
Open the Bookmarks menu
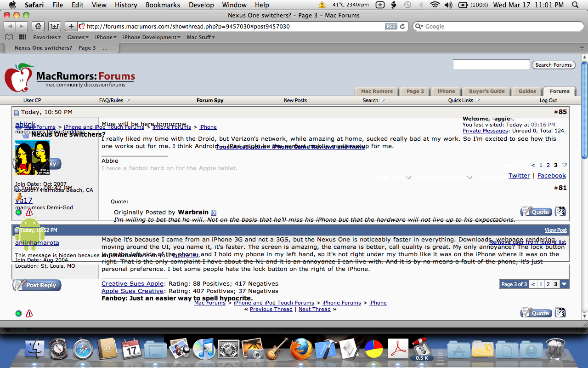pyautogui.click(x=162, y=5)
